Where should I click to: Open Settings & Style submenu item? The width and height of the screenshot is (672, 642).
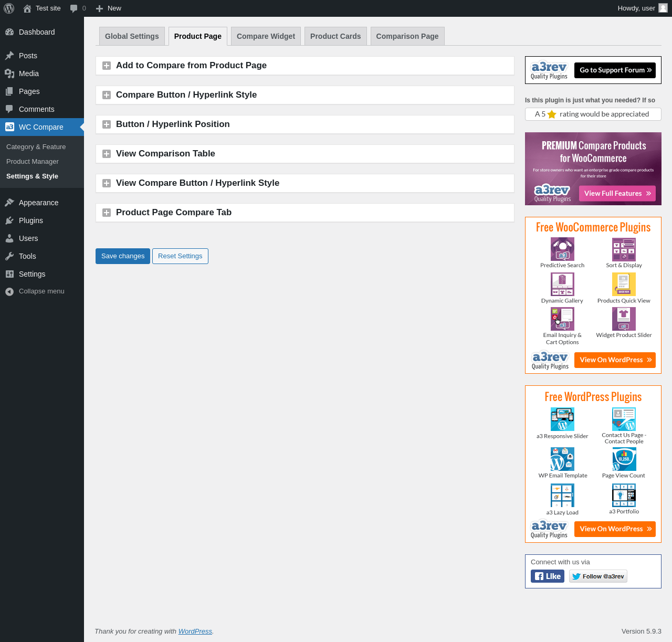[33, 176]
